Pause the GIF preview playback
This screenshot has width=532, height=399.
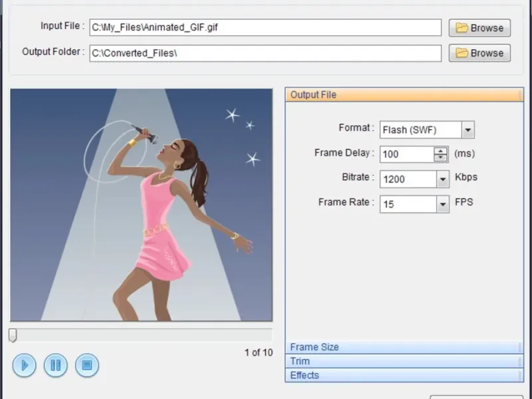pos(56,365)
